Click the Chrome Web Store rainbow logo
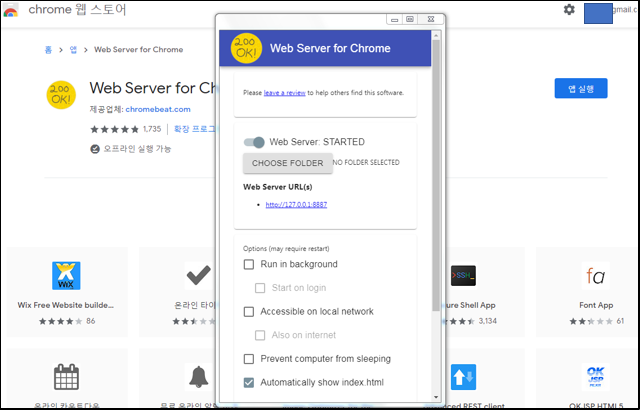 pyautogui.click(x=10, y=10)
